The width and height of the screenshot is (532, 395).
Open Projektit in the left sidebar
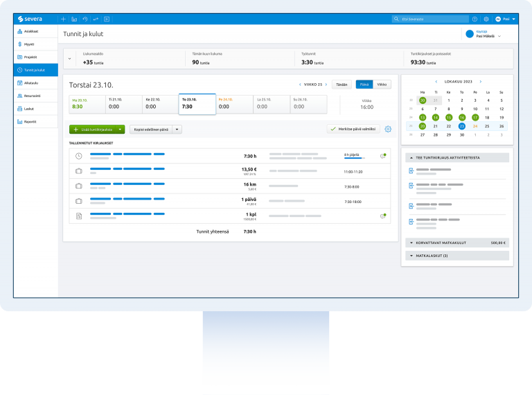pos(30,57)
